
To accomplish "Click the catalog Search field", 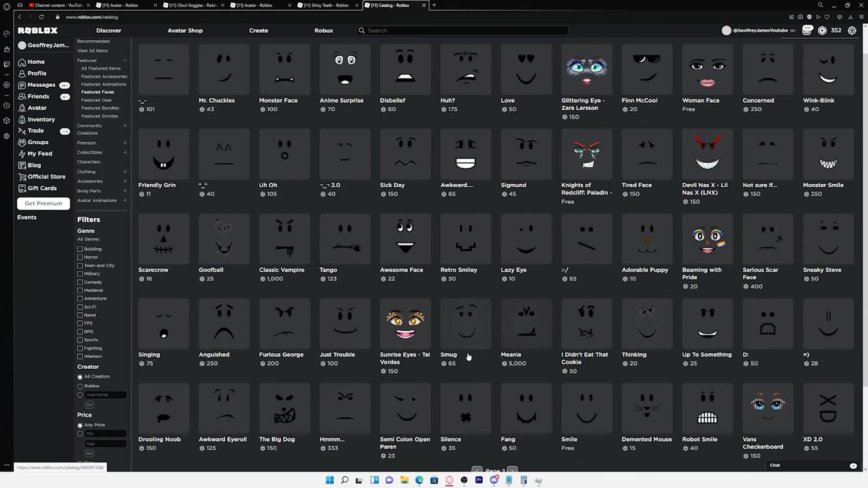I will 462,31.
